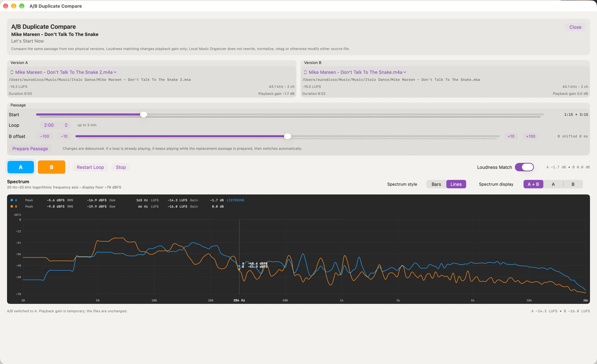Click the orange B legend dot
This screenshot has width=597, height=364.
coord(12,207)
